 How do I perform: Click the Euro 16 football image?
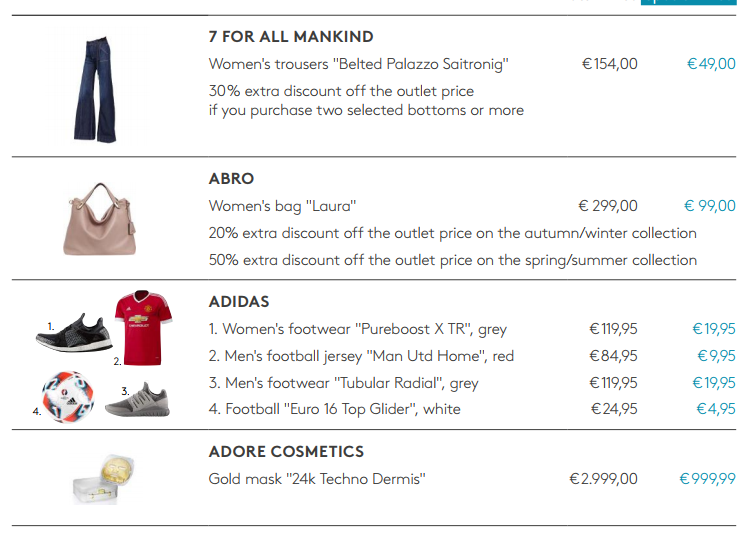coord(68,397)
